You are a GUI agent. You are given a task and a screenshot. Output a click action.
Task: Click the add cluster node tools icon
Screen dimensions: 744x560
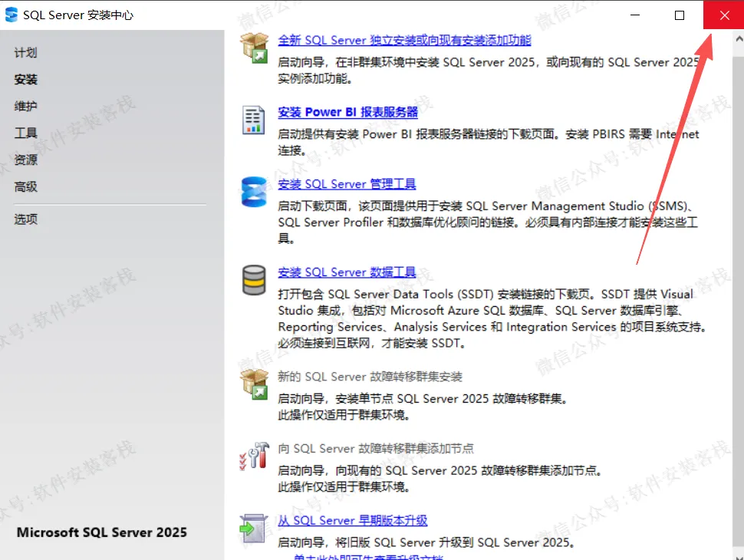[255, 456]
